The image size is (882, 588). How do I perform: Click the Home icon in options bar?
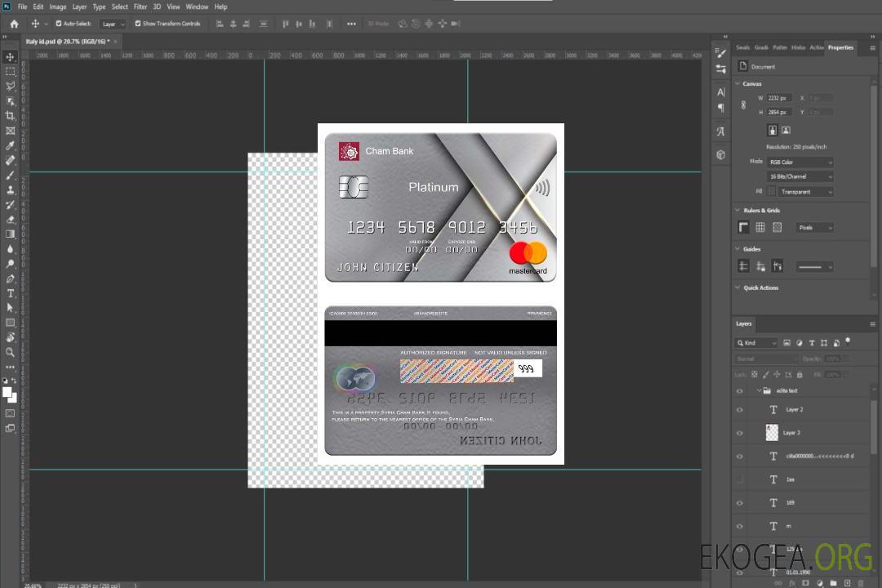click(14, 24)
